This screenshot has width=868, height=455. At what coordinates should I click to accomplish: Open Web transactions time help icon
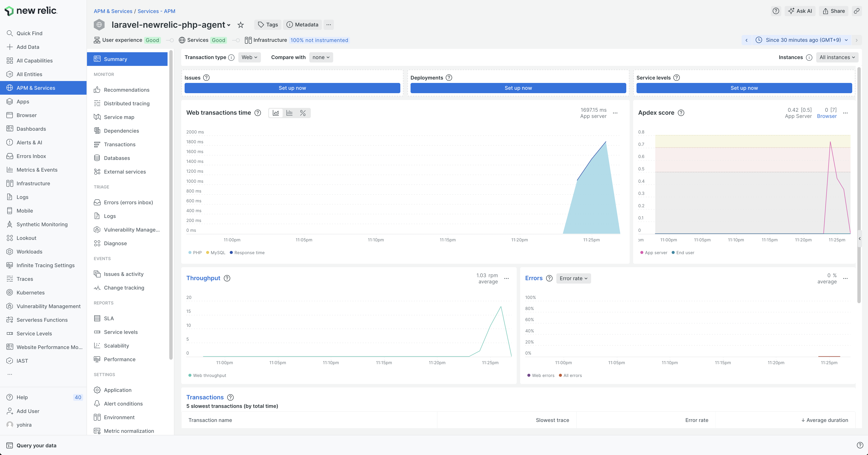coord(258,113)
